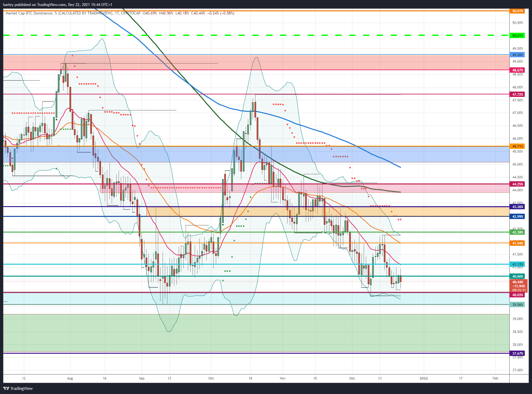The height and width of the screenshot is (394, 532).
Task: Click the 39.00% price axis tick
Action: click(x=518, y=319)
